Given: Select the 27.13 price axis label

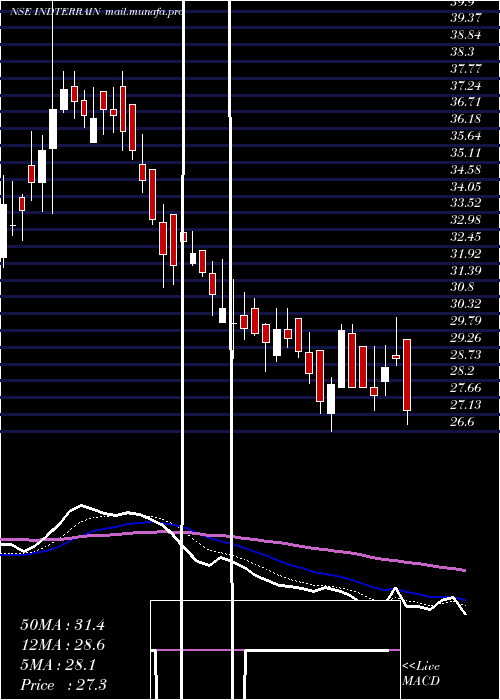Looking at the screenshot, I should click(467, 405).
